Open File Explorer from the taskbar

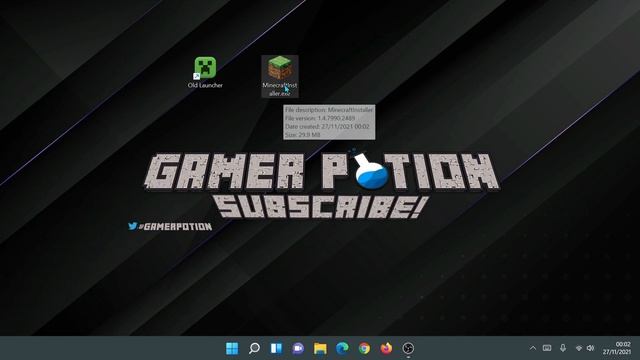320,348
